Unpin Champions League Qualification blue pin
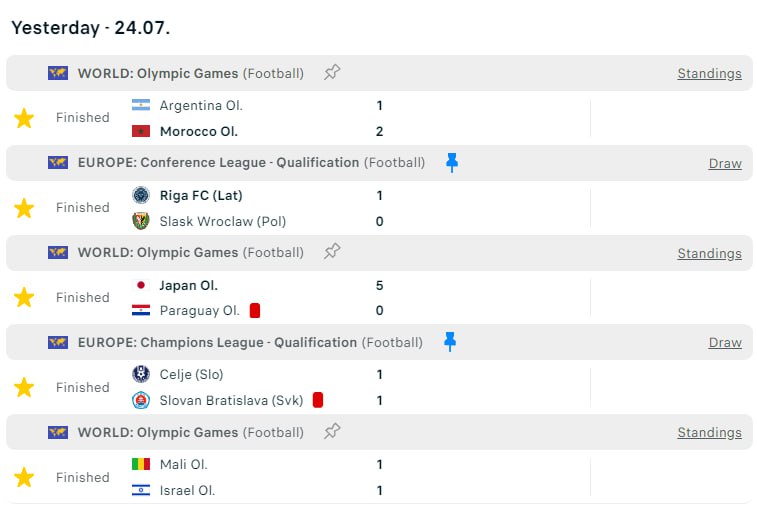This screenshot has height=525, width=757. pyautogui.click(x=449, y=342)
